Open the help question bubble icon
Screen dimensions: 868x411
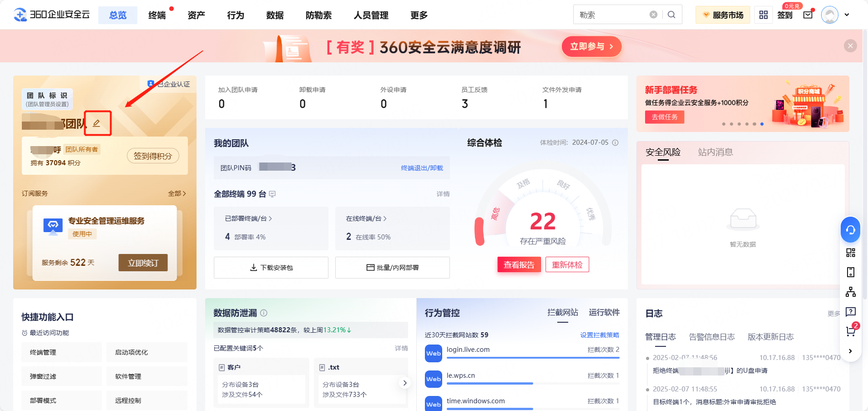click(850, 312)
